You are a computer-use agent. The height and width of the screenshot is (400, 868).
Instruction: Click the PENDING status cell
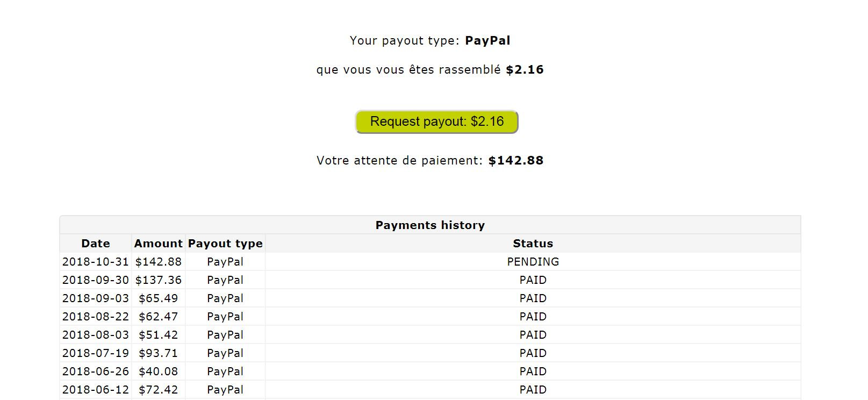click(x=533, y=262)
